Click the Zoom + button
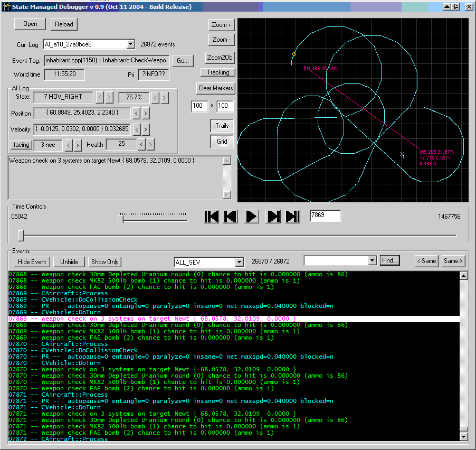Image resolution: width=476 pixels, height=450 pixels. pyautogui.click(x=221, y=25)
